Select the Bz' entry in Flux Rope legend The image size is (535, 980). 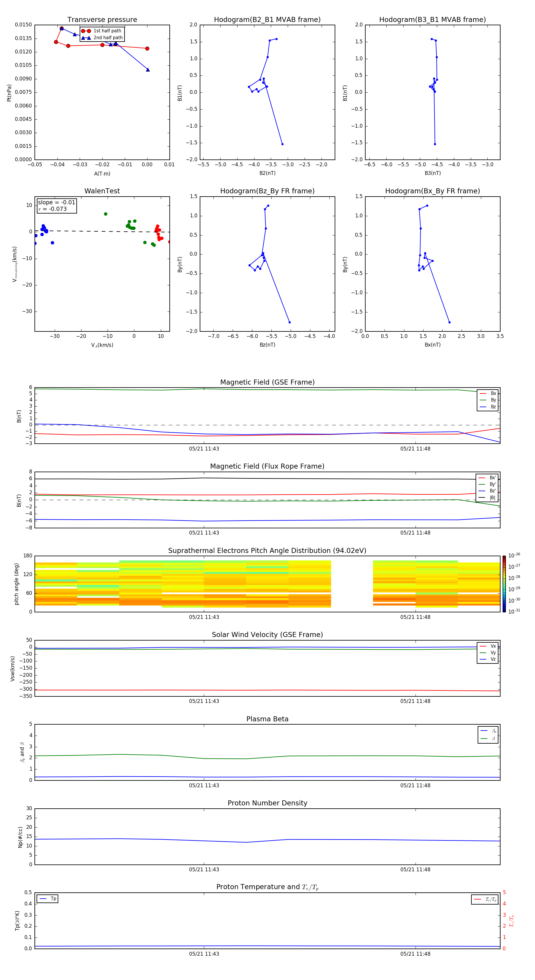[x=487, y=491]
